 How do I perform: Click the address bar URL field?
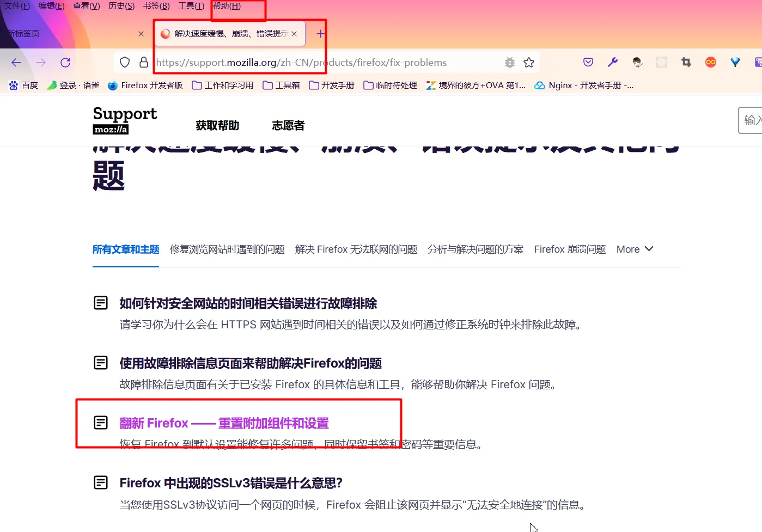click(327, 63)
